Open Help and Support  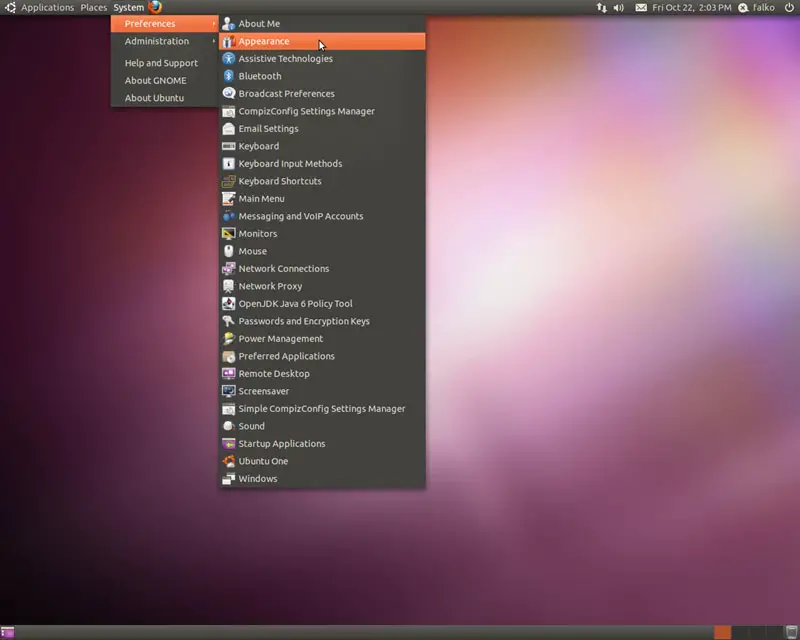coord(164,63)
